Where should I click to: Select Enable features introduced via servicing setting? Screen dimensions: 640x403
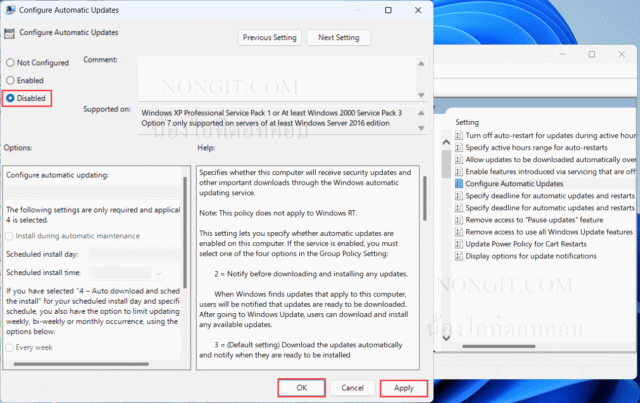coord(551,171)
